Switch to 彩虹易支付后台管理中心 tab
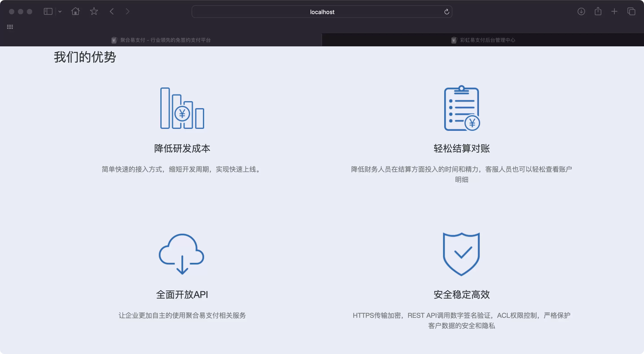 tap(483, 40)
